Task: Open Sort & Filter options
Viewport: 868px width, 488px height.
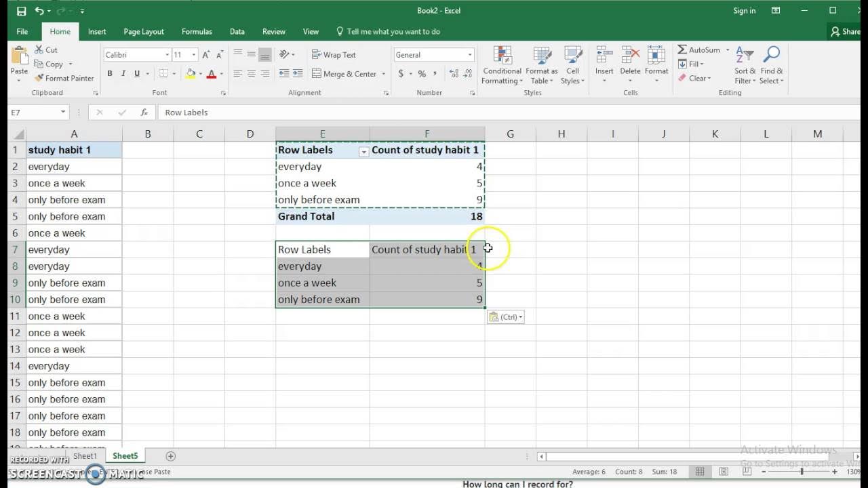Action: pos(745,66)
